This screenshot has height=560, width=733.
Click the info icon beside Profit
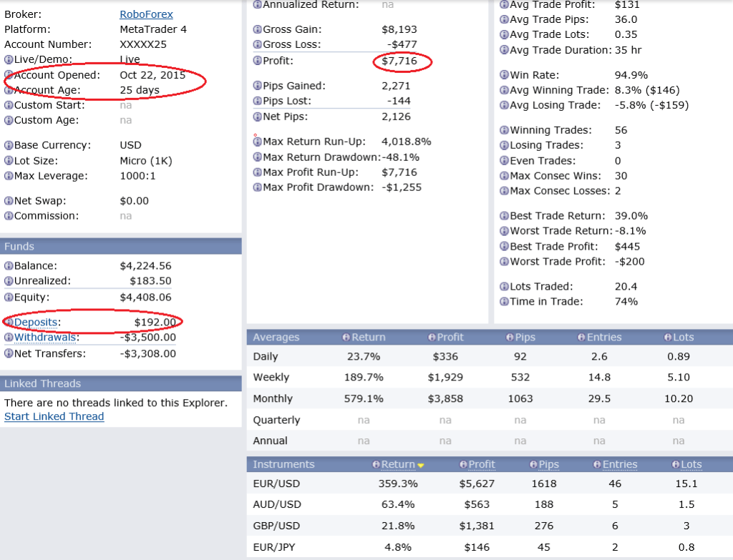pyautogui.click(x=258, y=61)
